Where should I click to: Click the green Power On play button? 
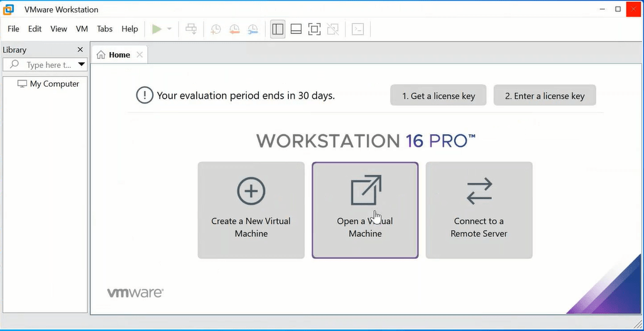pyautogui.click(x=157, y=29)
